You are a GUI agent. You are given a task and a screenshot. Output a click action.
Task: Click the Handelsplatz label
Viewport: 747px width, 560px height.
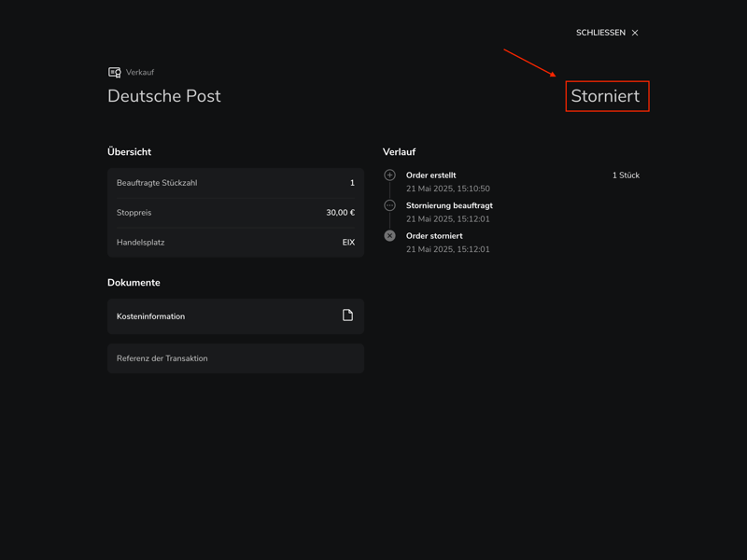pyautogui.click(x=141, y=243)
